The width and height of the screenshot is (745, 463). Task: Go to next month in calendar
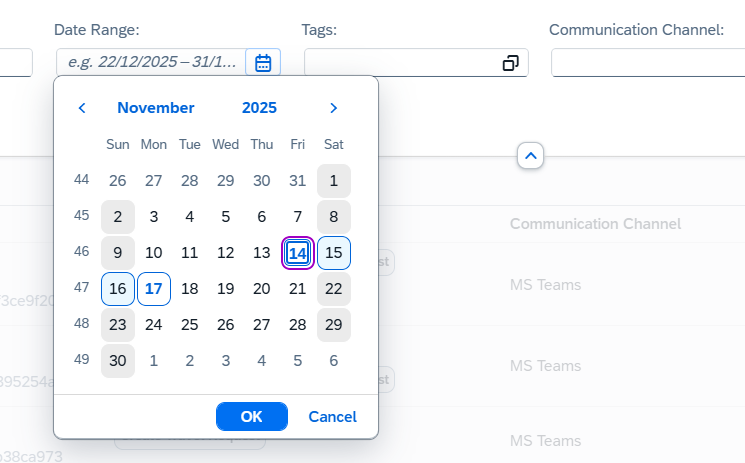pos(334,108)
